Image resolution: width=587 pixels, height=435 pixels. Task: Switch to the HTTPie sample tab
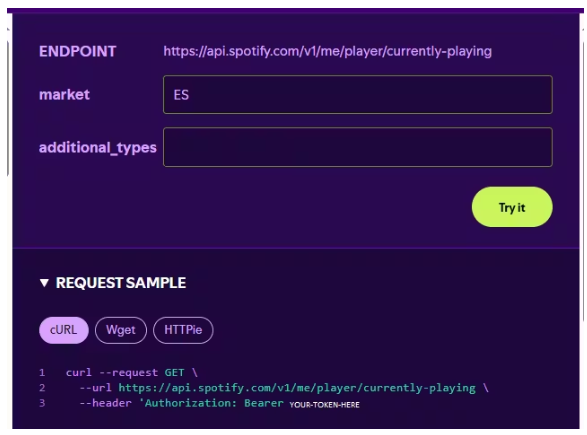click(x=183, y=330)
